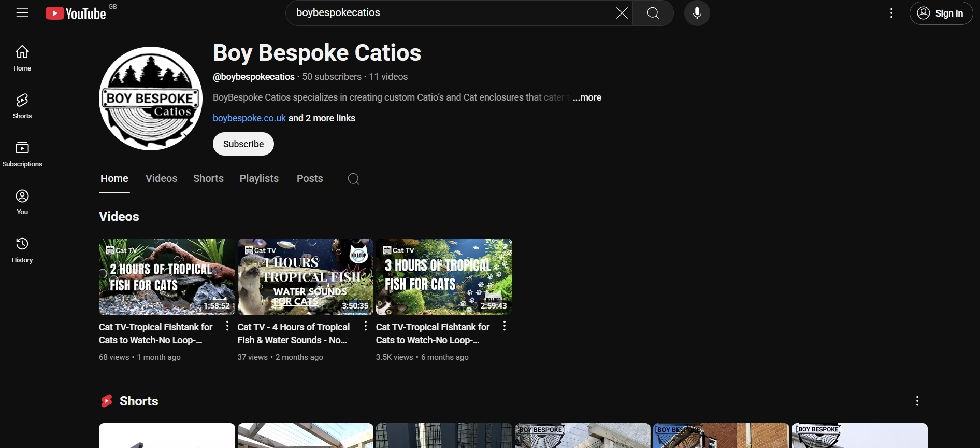Open the 68 views video title

pyautogui.click(x=156, y=333)
